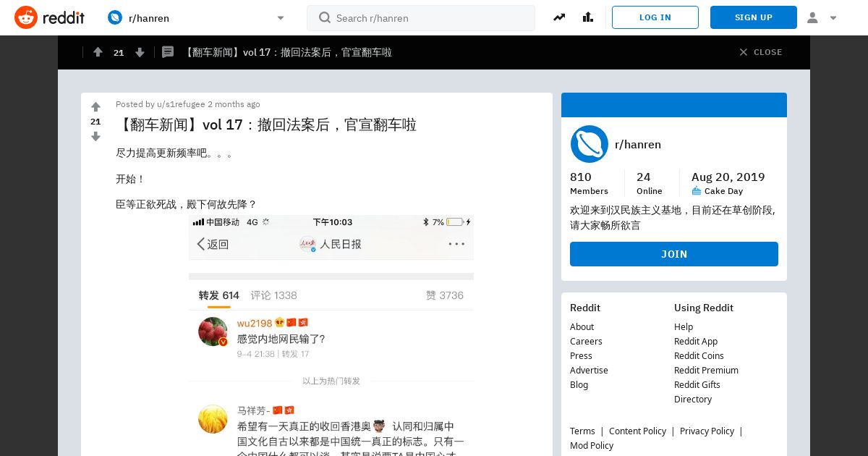Open the Careers link
The width and height of the screenshot is (868, 456).
pyautogui.click(x=586, y=341)
